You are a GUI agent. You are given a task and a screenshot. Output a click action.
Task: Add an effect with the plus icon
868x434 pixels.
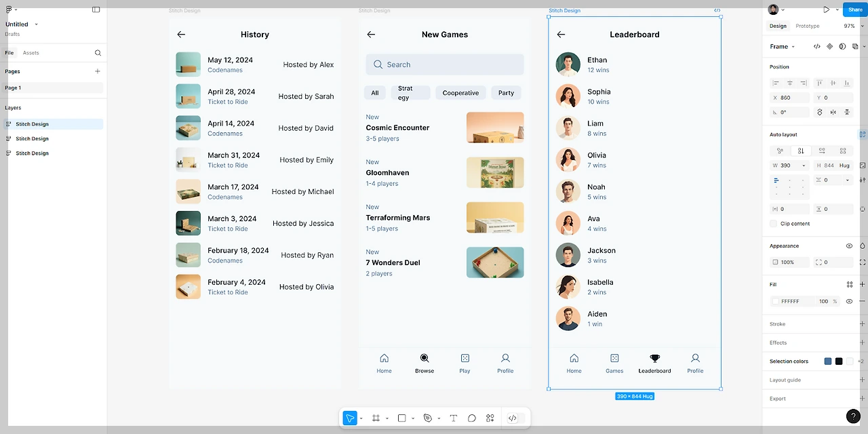click(x=863, y=342)
